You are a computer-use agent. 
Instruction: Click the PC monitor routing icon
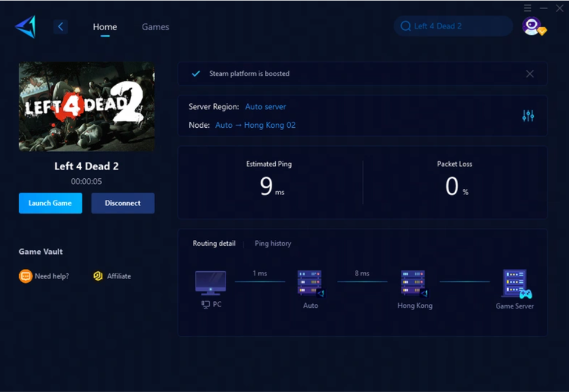coord(210,283)
